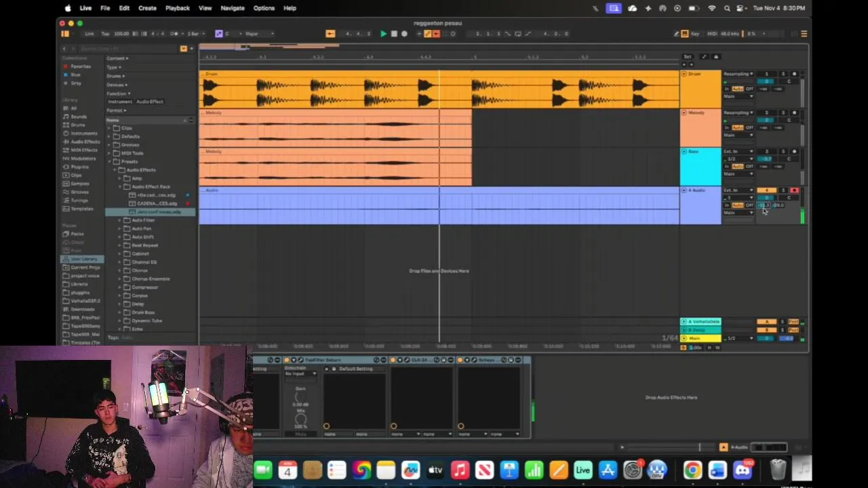Click the Link button
Viewport: 868px width, 488px height.
pyautogui.click(x=90, y=34)
